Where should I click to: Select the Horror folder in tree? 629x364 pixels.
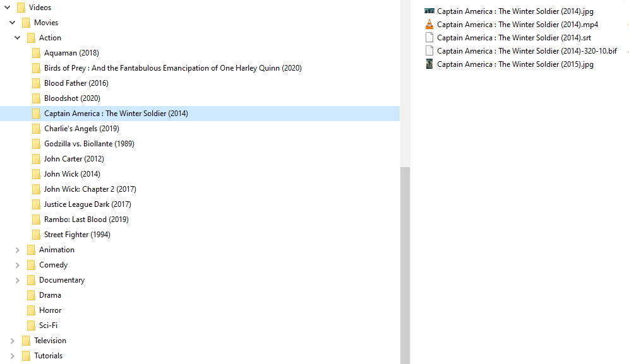tap(50, 310)
